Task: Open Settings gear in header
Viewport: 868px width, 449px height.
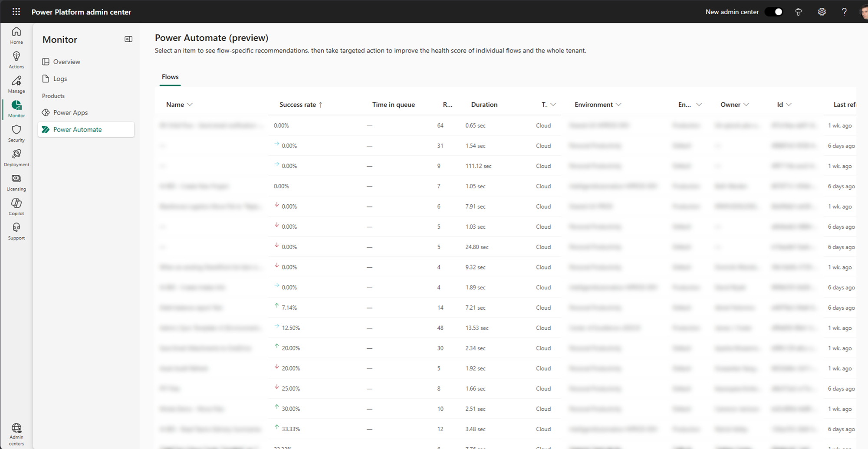Action: (822, 12)
